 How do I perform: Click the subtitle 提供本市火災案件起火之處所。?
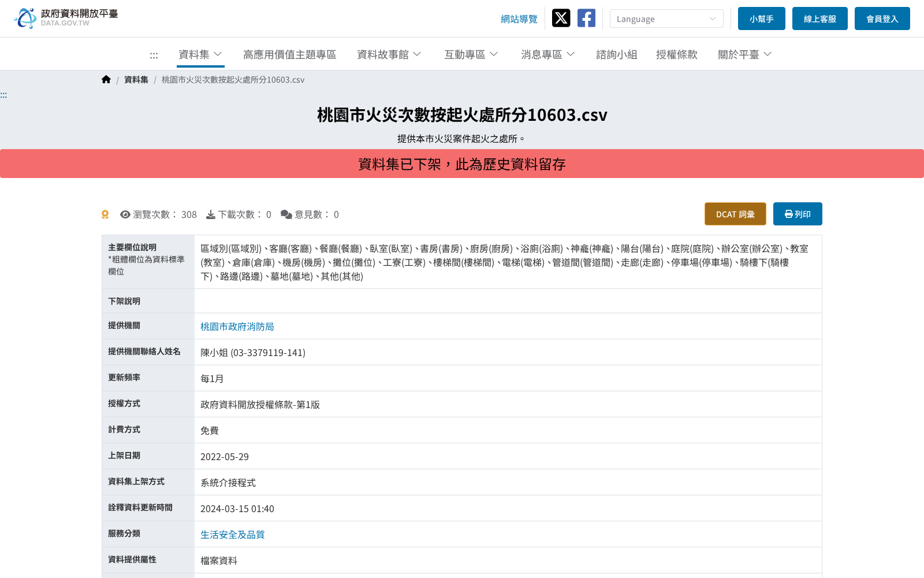(462, 139)
